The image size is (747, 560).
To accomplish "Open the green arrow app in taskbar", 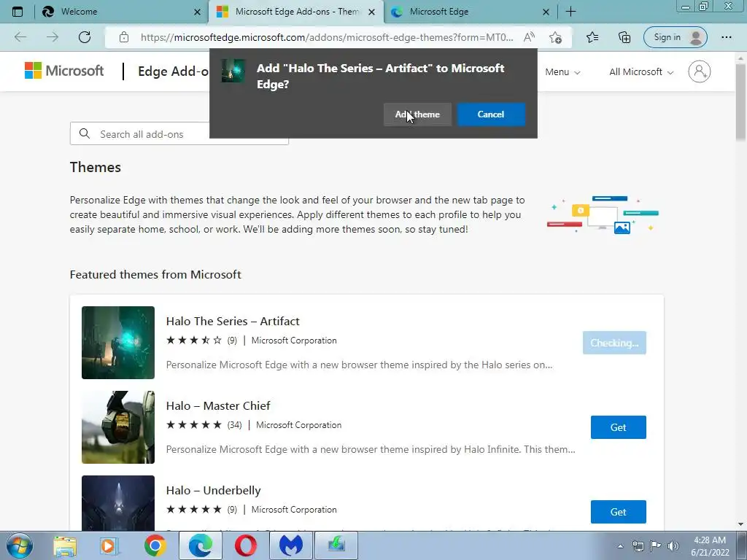I will click(336, 545).
